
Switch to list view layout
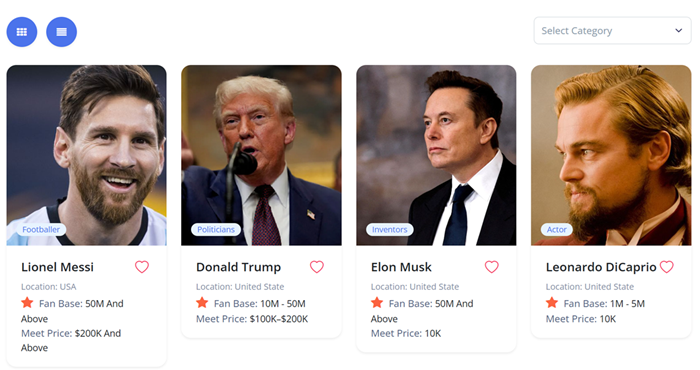point(62,32)
